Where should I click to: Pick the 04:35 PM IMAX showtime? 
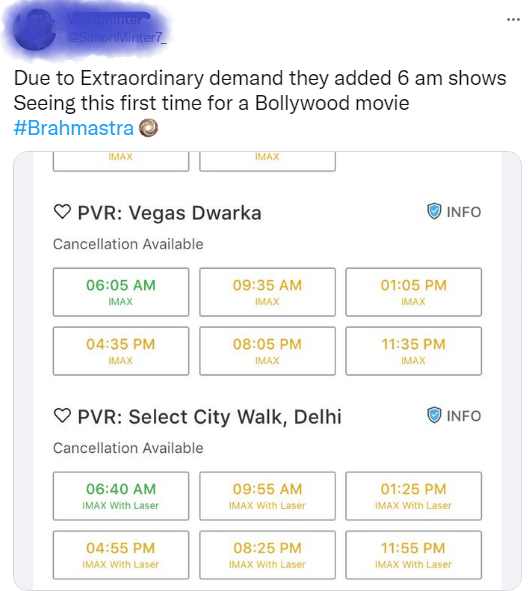pyautogui.click(x=121, y=351)
